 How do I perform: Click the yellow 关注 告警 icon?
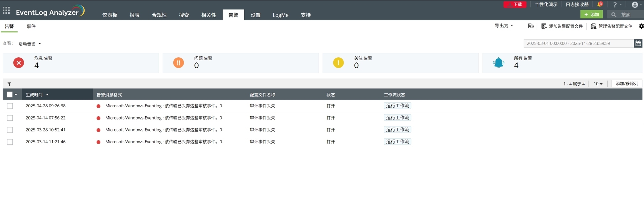click(x=338, y=63)
